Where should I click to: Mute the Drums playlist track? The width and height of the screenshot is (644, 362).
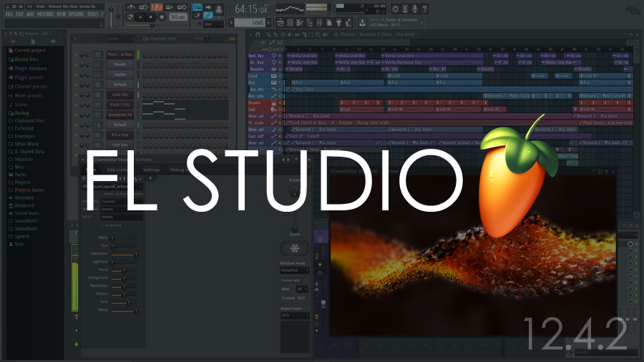click(280, 102)
